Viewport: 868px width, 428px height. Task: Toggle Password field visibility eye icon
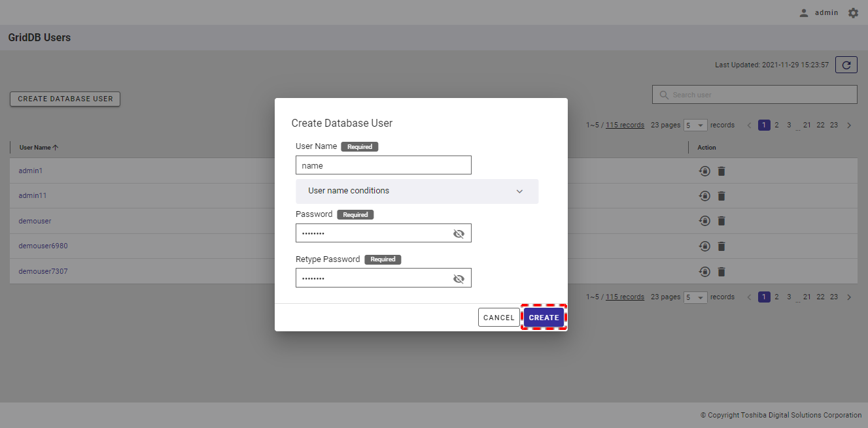coord(459,234)
